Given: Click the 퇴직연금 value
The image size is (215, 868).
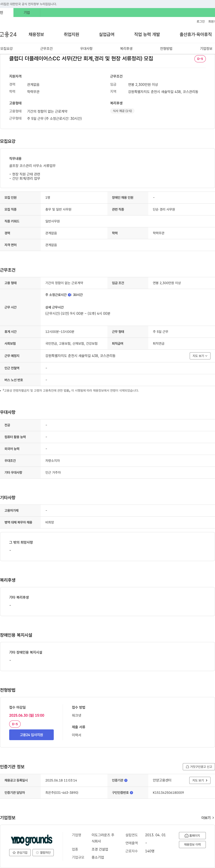Looking at the screenshot, I should (x=159, y=344).
